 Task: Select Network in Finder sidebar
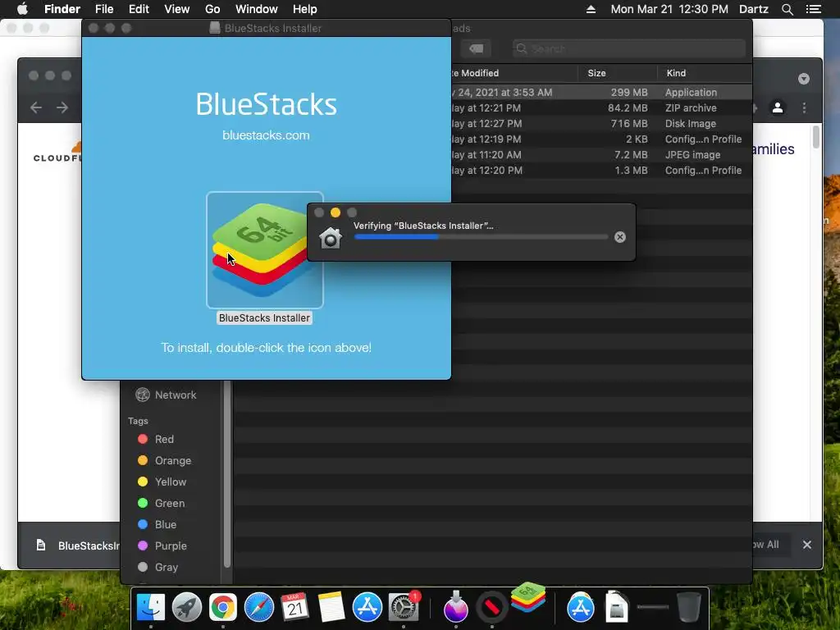coord(166,395)
